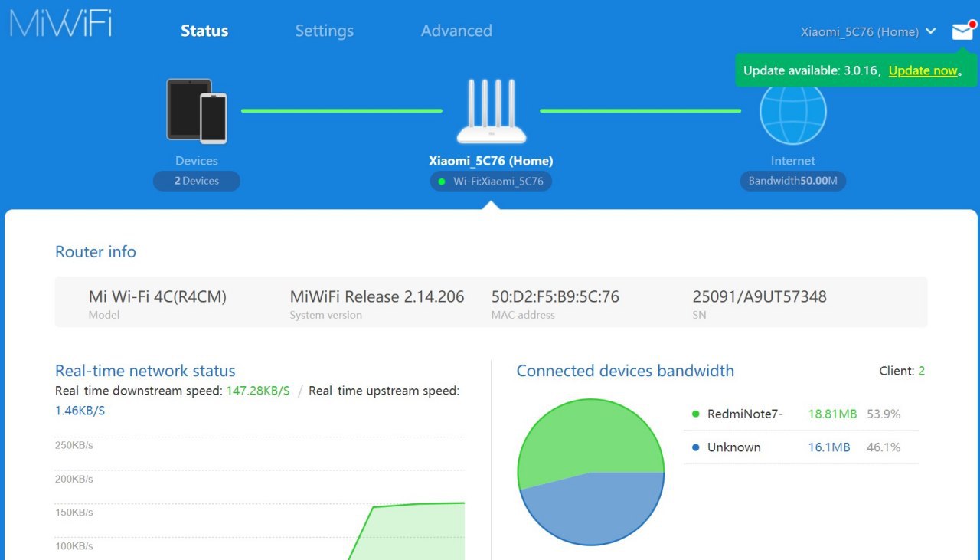The width and height of the screenshot is (980, 560).
Task: Click the green RedmiNote7 legend dot
Action: (695, 414)
